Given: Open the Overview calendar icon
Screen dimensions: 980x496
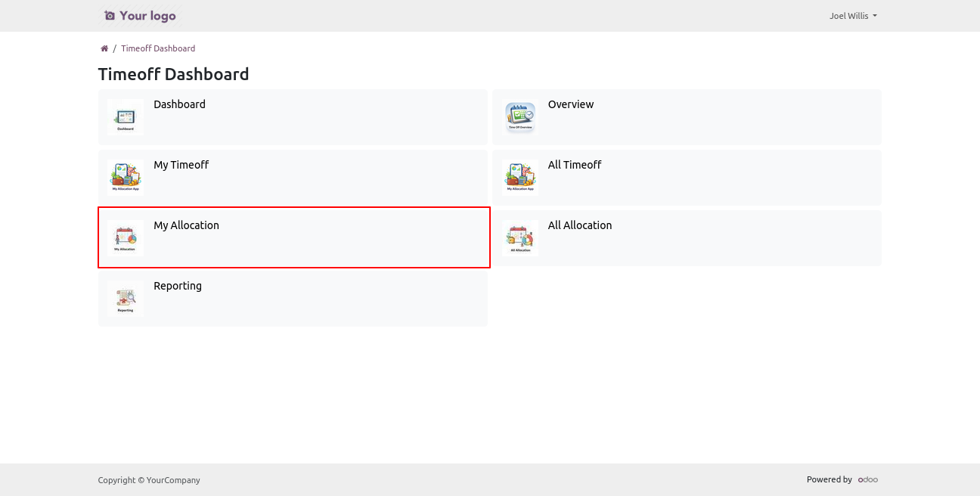Looking at the screenshot, I should (x=520, y=117).
